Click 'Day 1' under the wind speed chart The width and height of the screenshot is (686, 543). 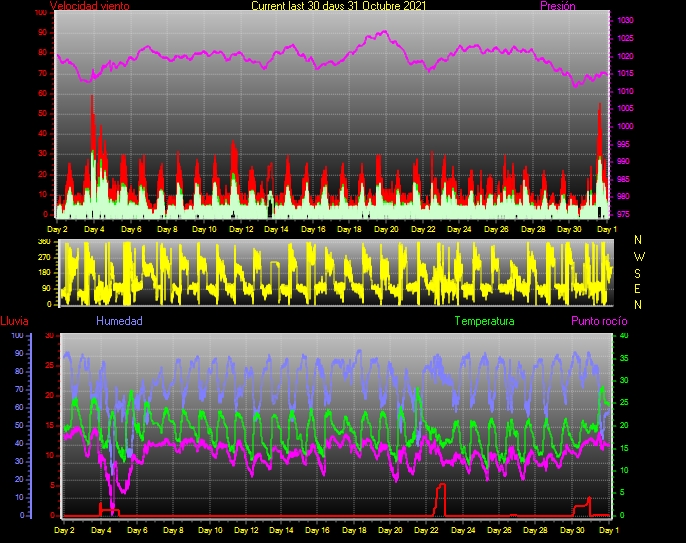tap(606, 229)
